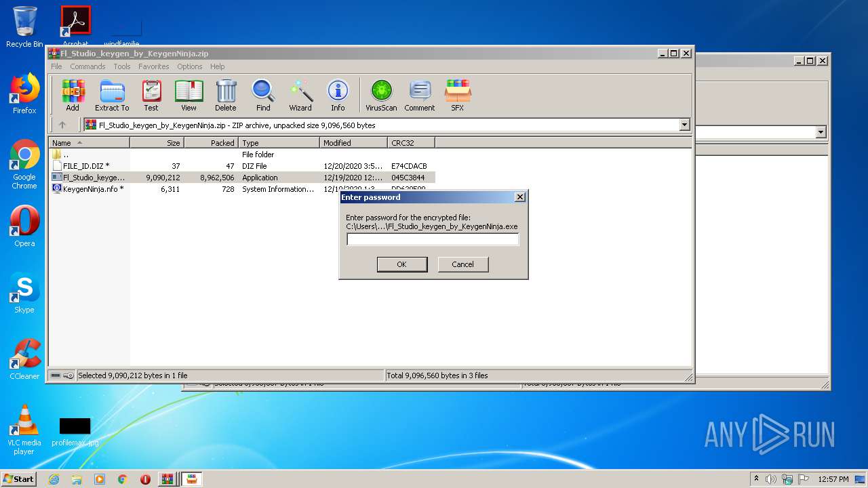Image resolution: width=868 pixels, height=488 pixels.
Task: Click Chrome icon in taskbar
Action: [122, 479]
